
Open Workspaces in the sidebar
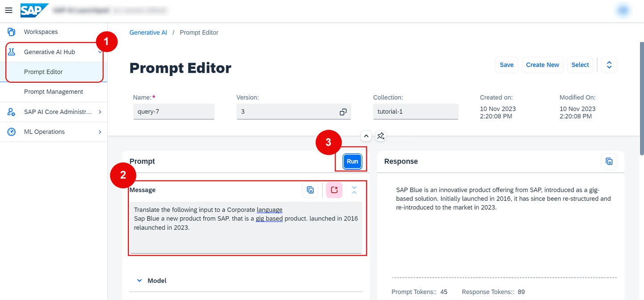pos(54,32)
